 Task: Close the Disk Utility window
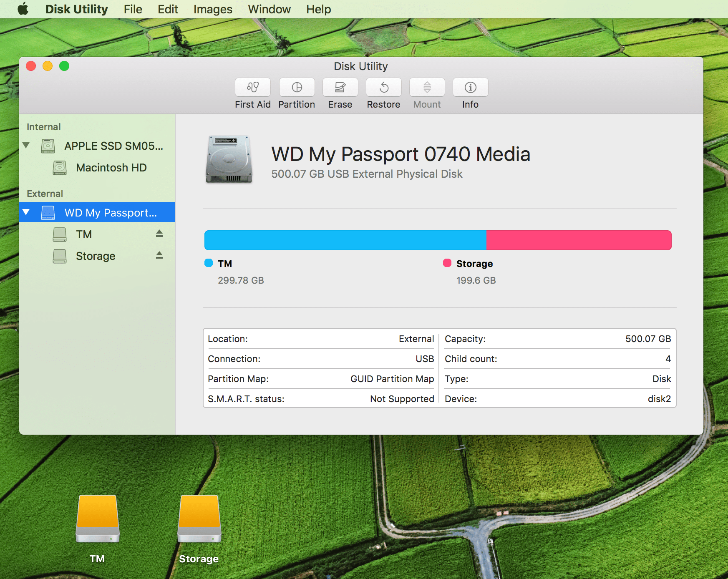click(31, 66)
